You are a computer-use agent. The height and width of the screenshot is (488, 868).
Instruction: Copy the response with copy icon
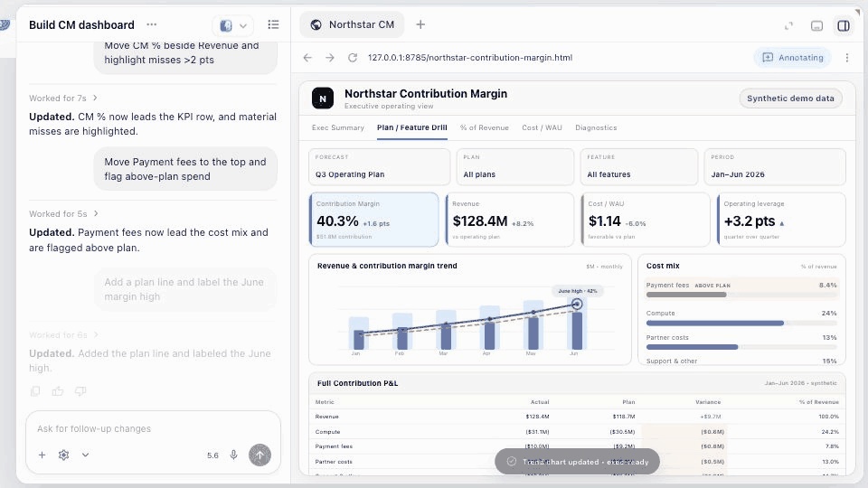tap(35, 391)
